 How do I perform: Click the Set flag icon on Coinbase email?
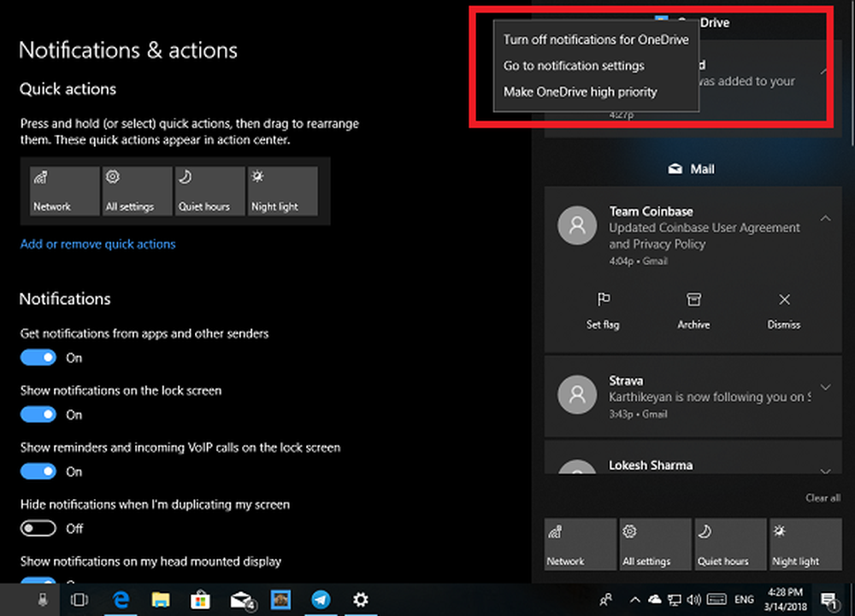click(603, 301)
